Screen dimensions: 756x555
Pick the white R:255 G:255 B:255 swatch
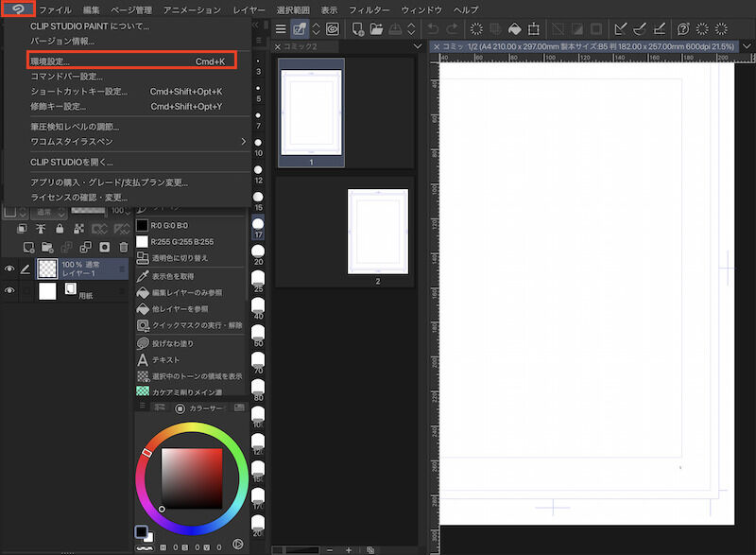click(143, 242)
